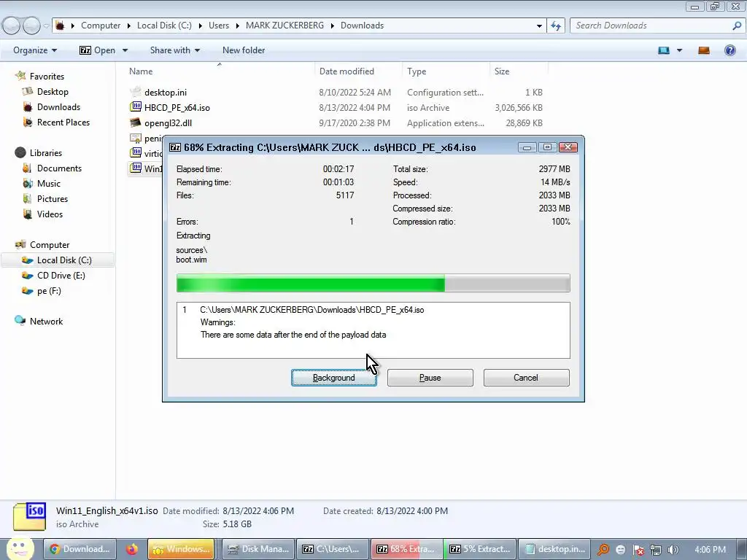Open the Documents library

tap(59, 168)
